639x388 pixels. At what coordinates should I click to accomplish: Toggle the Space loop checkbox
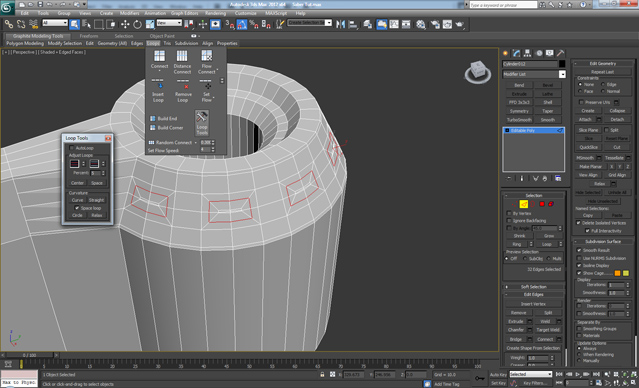click(x=77, y=208)
